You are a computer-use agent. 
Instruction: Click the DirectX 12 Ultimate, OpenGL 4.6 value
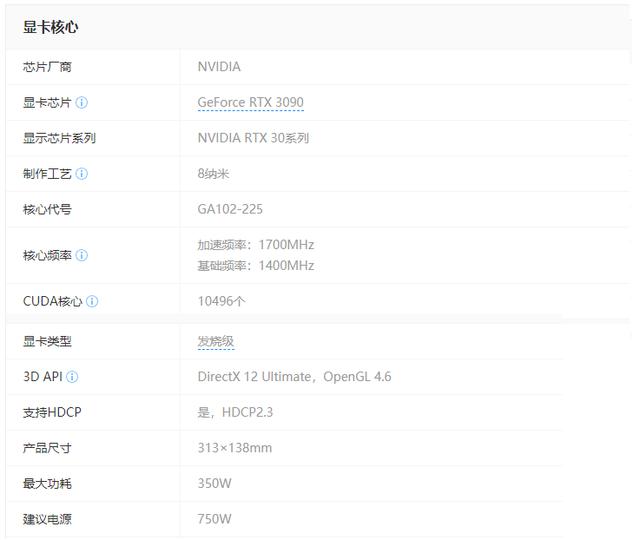(x=294, y=377)
